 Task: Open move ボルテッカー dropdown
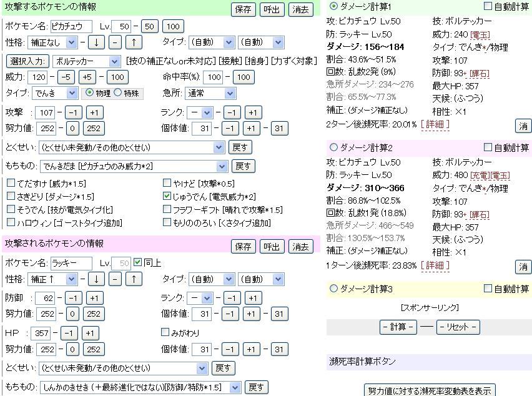tap(87, 61)
